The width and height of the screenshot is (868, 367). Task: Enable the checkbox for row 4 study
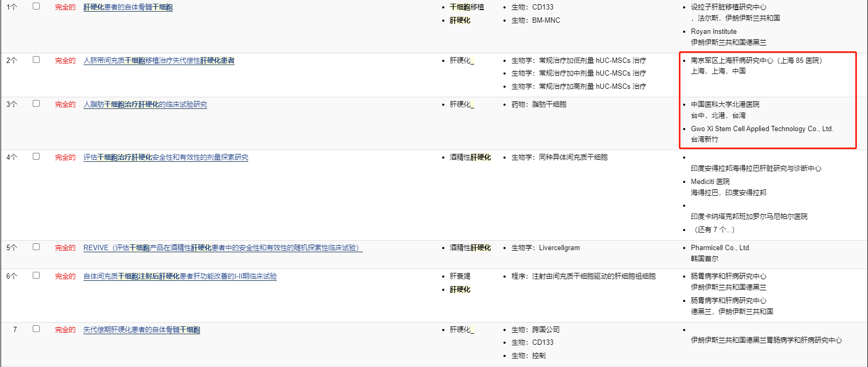(x=36, y=157)
